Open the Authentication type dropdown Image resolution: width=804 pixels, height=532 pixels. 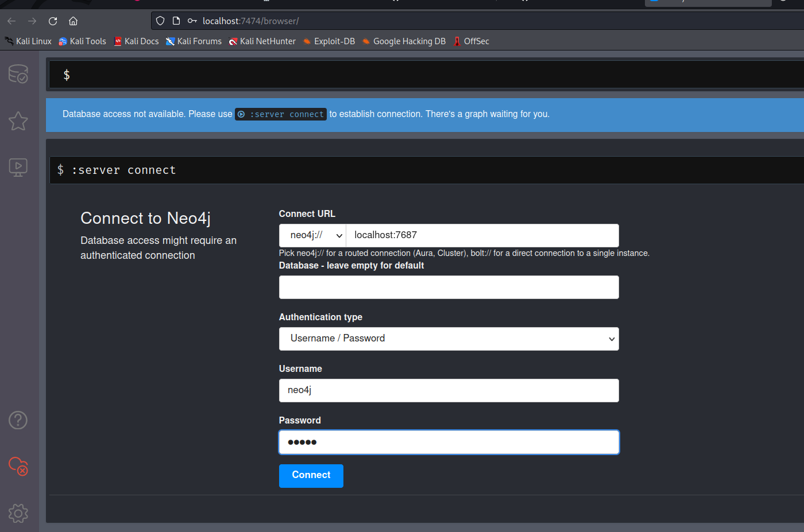click(449, 339)
